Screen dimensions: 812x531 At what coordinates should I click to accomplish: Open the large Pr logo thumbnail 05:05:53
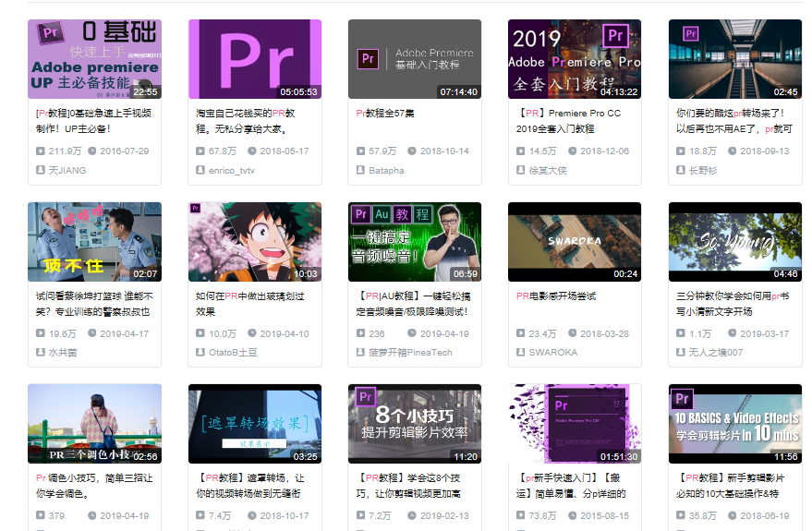(255, 59)
